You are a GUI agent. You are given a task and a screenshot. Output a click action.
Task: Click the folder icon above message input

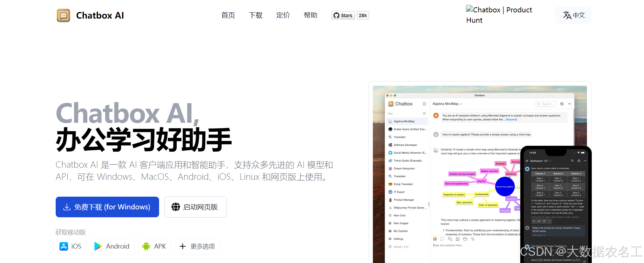(465, 239)
